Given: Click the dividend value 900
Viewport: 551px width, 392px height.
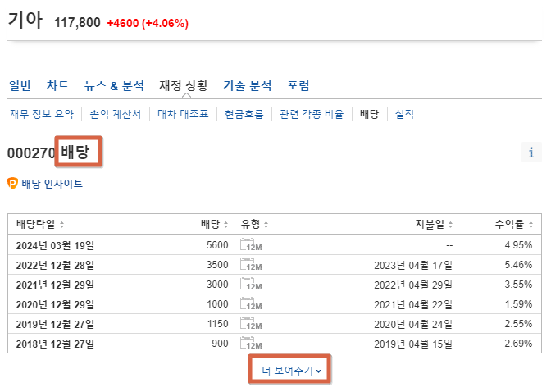Looking at the screenshot, I should tap(220, 344).
